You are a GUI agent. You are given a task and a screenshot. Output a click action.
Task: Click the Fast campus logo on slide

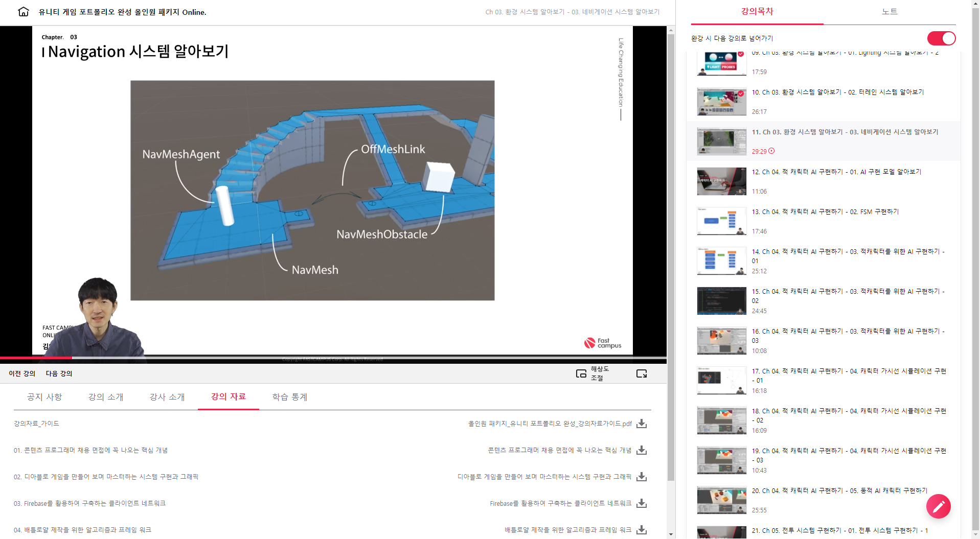point(603,343)
